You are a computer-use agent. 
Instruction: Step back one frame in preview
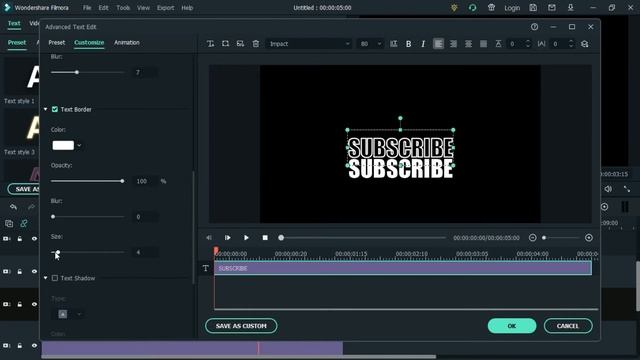tap(209, 238)
